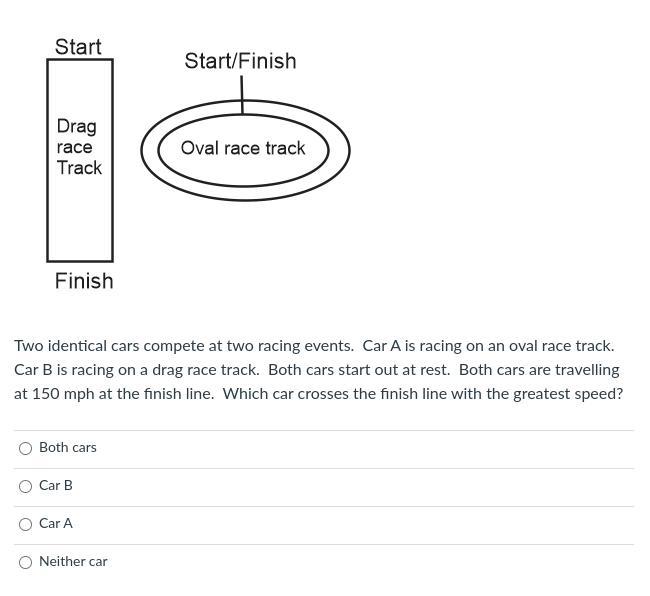650x596 pixels.
Task: Mark the "Neither car" radio button
Action: [x=26, y=562]
